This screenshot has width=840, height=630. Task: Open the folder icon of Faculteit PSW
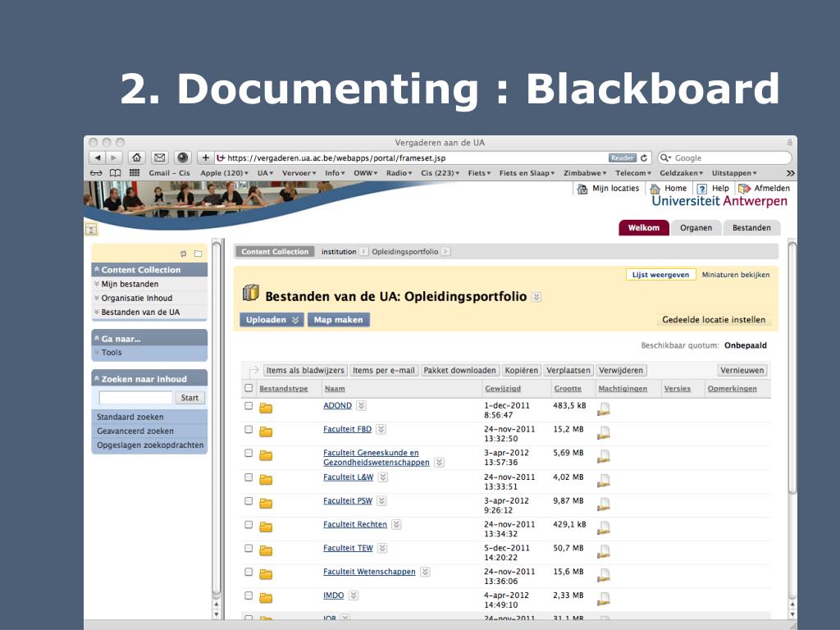[x=266, y=503]
